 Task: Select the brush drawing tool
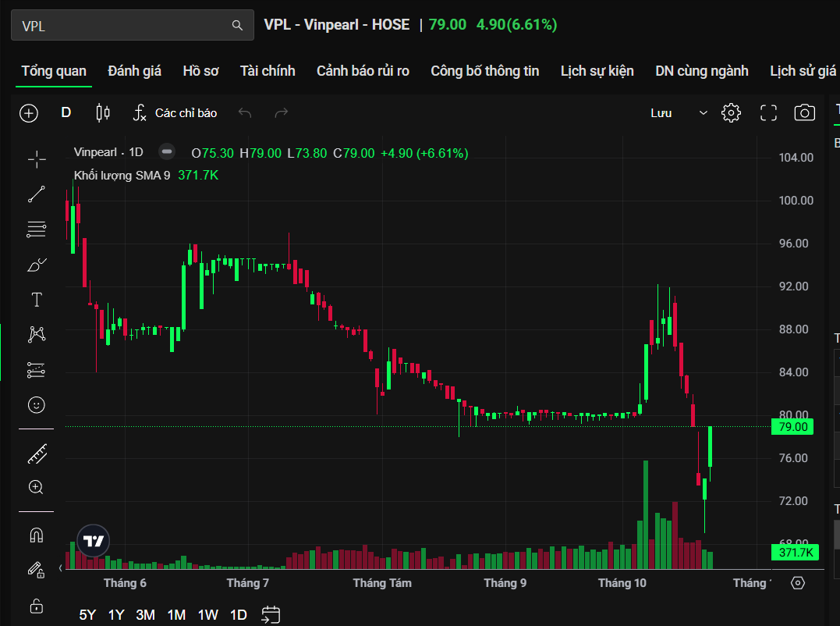click(37, 265)
